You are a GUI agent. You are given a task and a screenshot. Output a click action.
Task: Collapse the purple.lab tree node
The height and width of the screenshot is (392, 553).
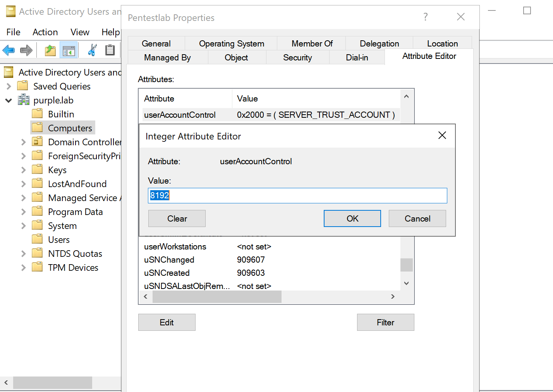pos(9,100)
